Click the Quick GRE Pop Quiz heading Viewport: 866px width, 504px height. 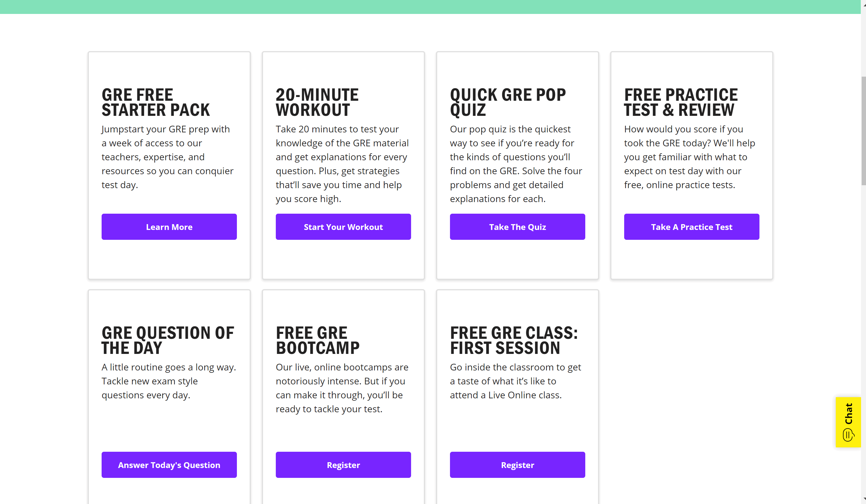(x=508, y=102)
